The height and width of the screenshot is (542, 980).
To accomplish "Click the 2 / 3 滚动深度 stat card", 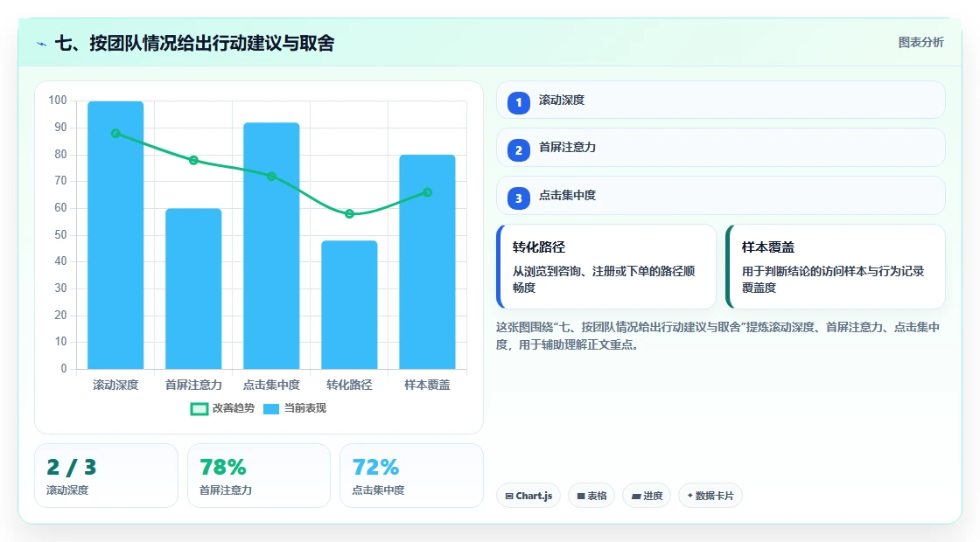I will click(x=106, y=476).
